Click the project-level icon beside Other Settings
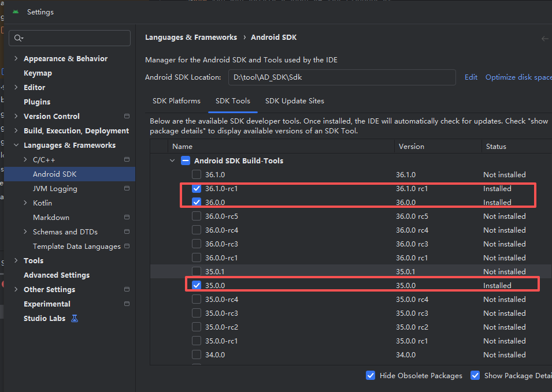Image resolution: width=552 pixels, height=392 pixels. tap(127, 289)
